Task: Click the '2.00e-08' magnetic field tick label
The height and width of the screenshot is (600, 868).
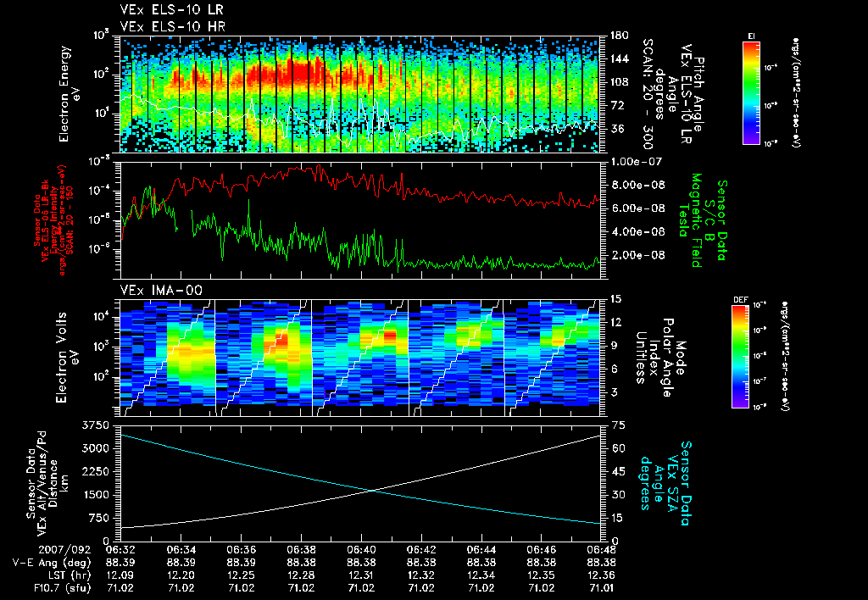Action: click(x=637, y=255)
